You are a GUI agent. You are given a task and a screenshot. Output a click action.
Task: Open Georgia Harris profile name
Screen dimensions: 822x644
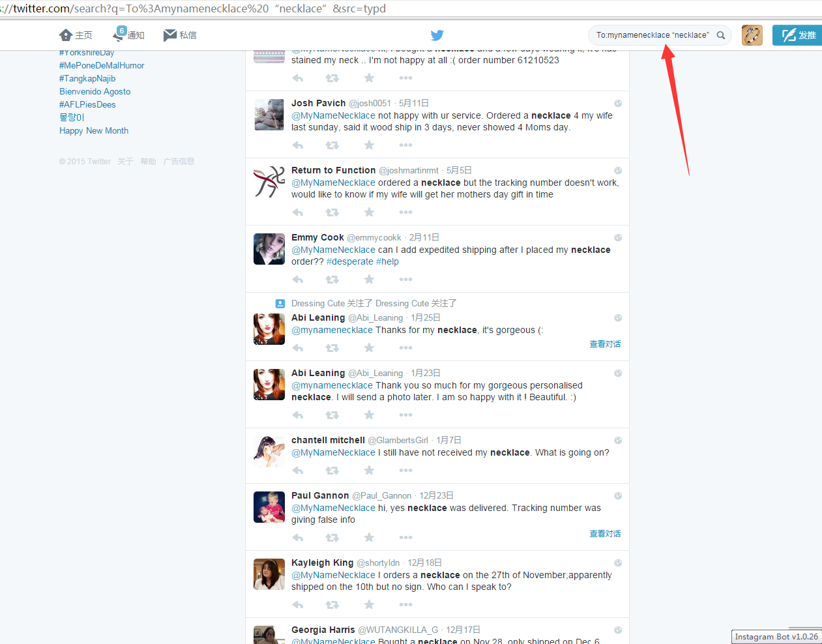tap(323, 630)
